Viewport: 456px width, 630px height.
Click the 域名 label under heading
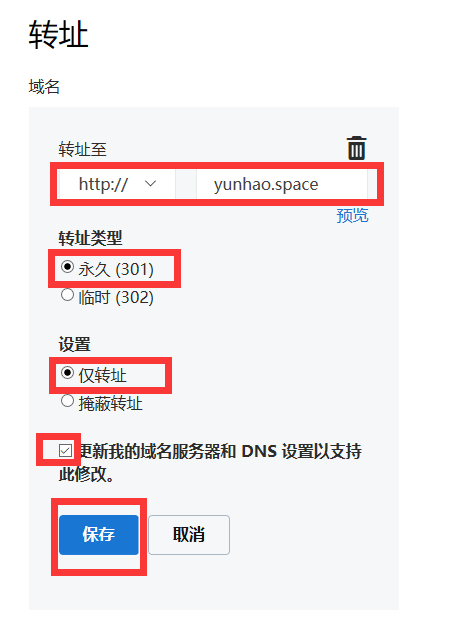coord(44,87)
